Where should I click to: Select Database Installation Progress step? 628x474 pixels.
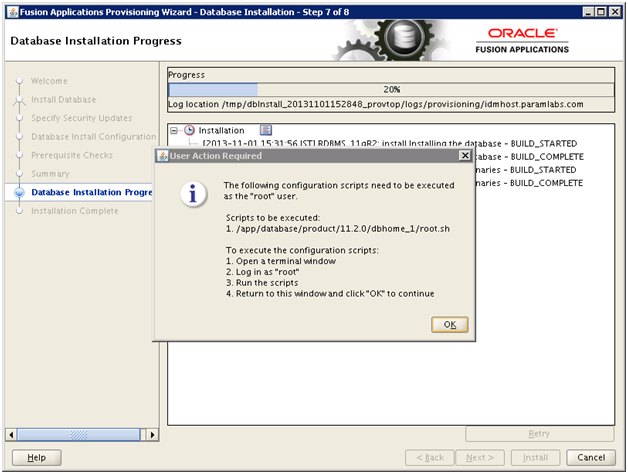point(92,192)
